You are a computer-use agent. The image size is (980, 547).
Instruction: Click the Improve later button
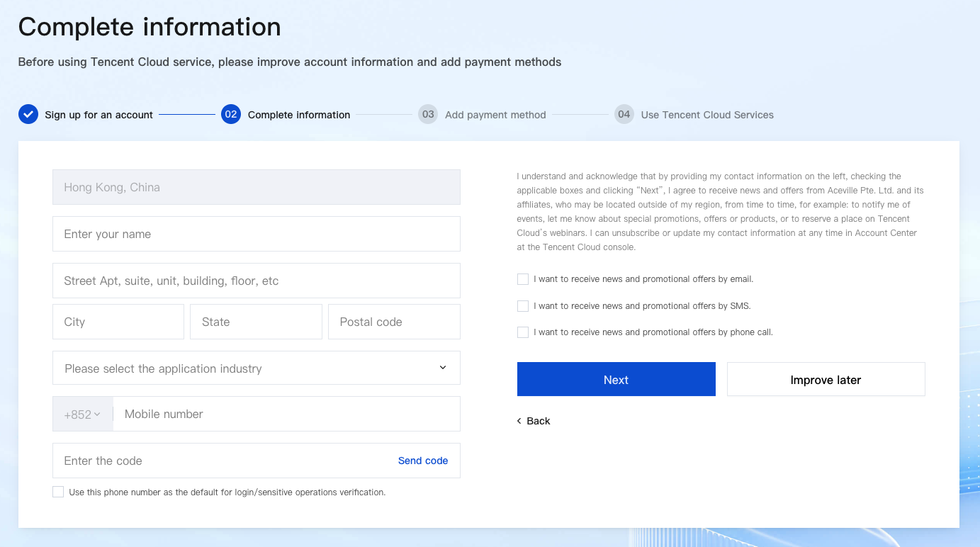[x=826, y=380]
